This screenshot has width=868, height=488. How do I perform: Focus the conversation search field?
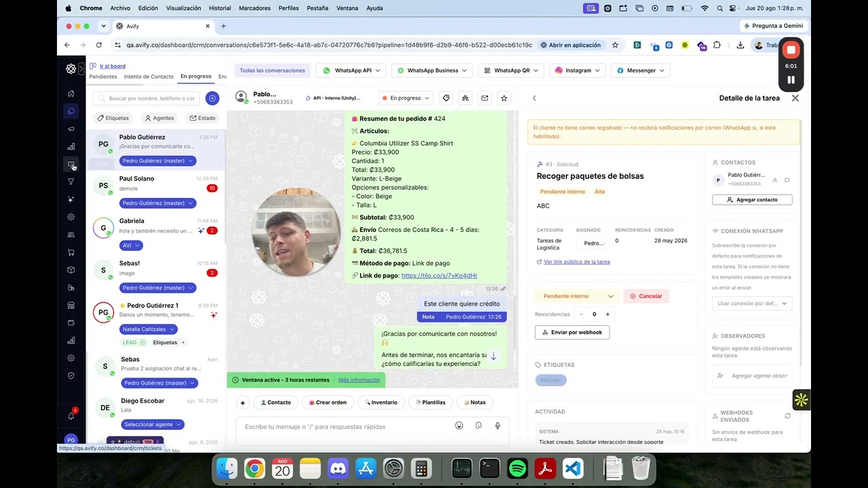(x=147, y=98)
